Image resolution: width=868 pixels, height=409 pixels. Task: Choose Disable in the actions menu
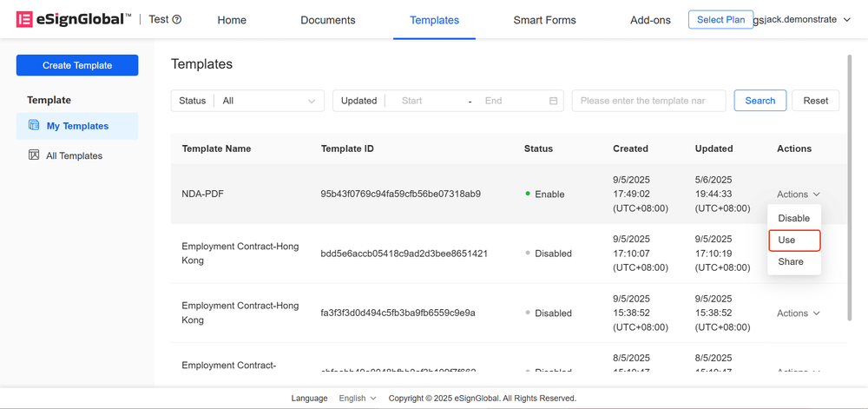click(793, 218)
